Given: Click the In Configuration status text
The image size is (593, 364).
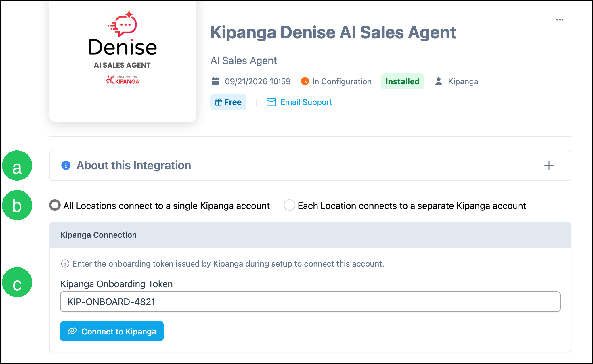Looking at the screenshot, I should coord(342,81).
